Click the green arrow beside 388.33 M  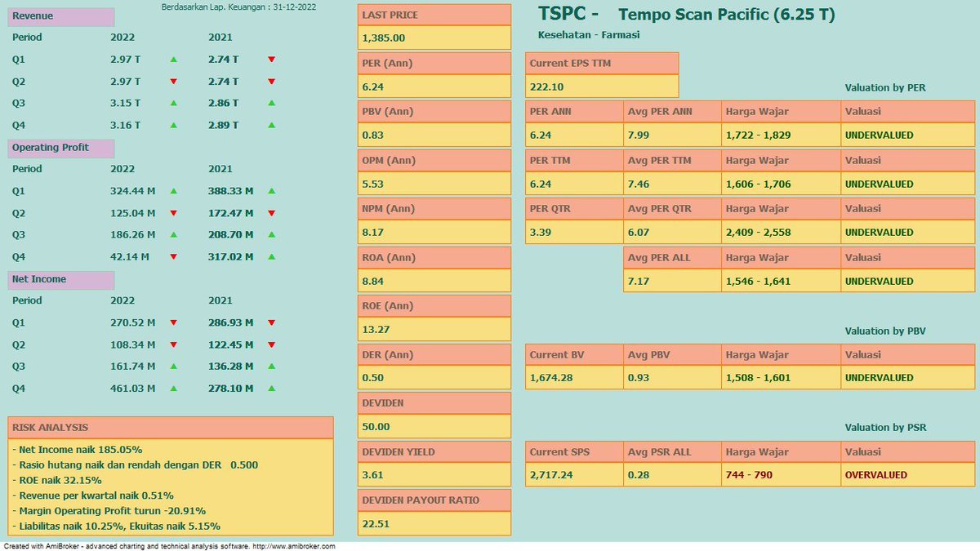point(271,191)
